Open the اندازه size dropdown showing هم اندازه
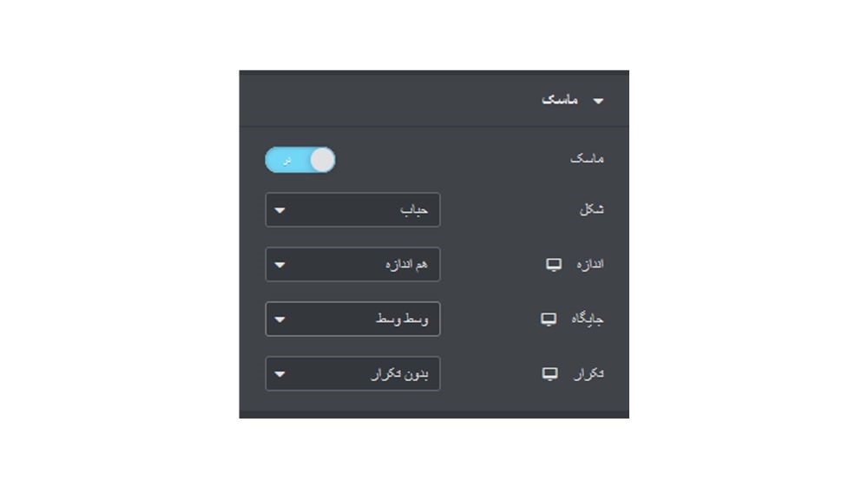This screenshot has height=488, width=868. pos(352,265)
